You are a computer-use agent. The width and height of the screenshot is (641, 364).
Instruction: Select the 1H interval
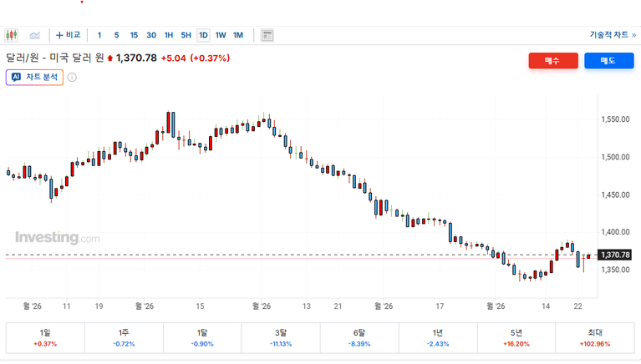coord(169,35)
